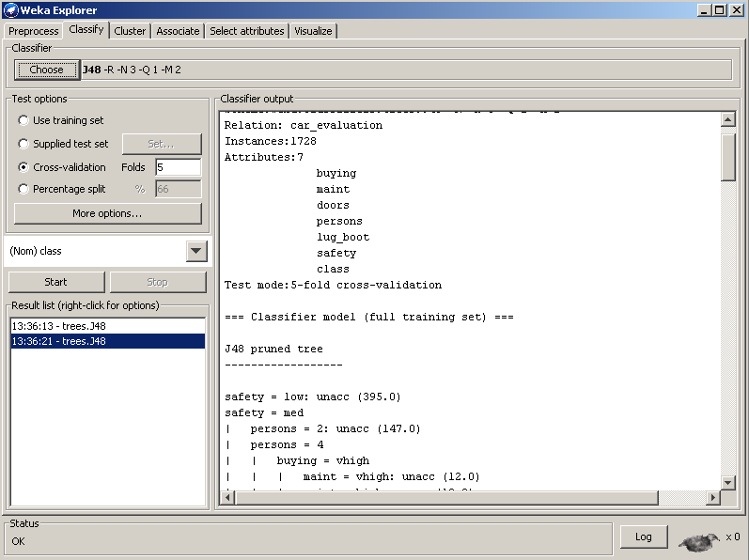Go to the Cluster tab
Screen dimensions: 749x560
point(130,31)
